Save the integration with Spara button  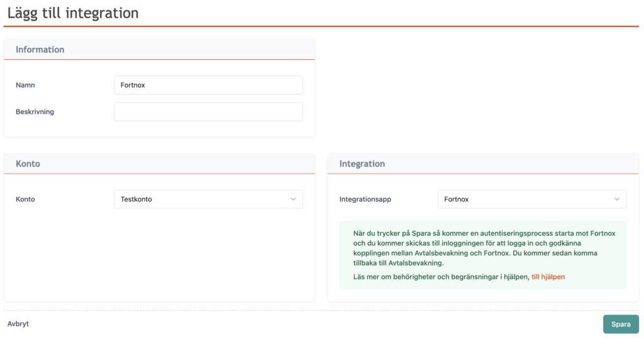620,325
